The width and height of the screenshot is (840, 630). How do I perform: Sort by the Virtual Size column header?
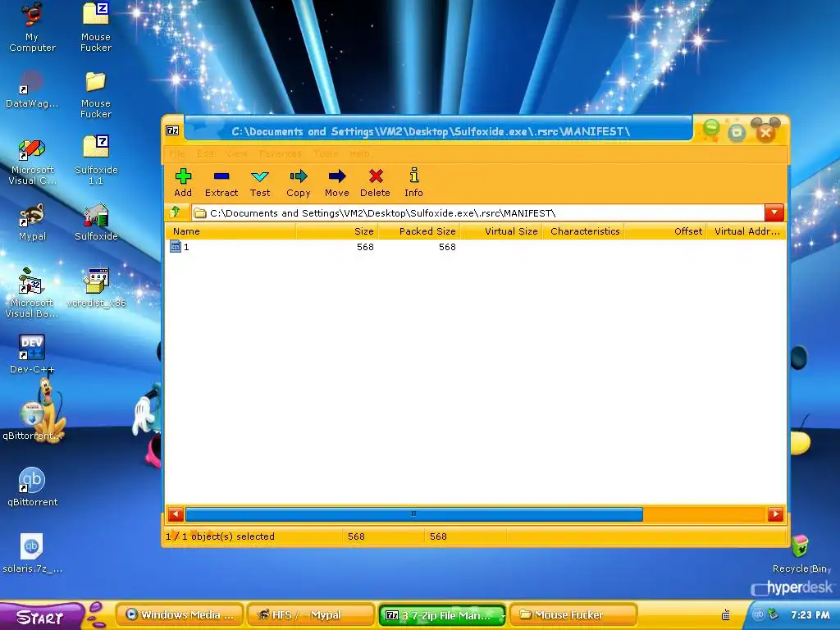click(501, 231)
